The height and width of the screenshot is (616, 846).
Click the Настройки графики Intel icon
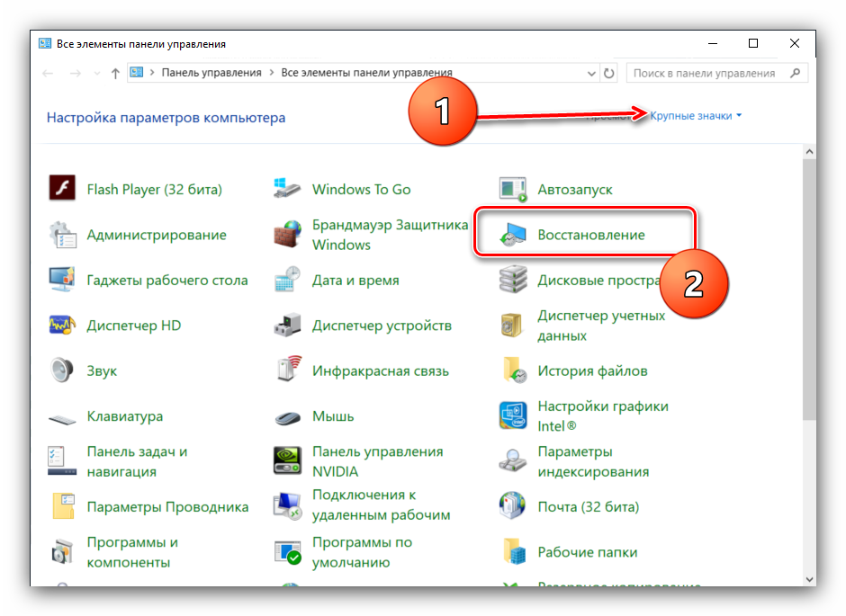pos(513,415)
